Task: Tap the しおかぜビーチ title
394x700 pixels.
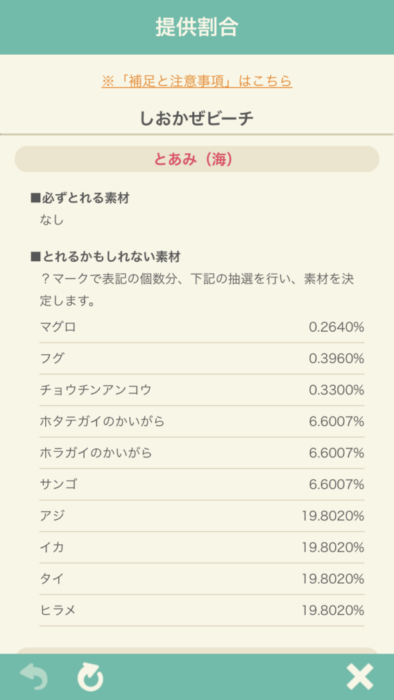Action: coord(197,118)
